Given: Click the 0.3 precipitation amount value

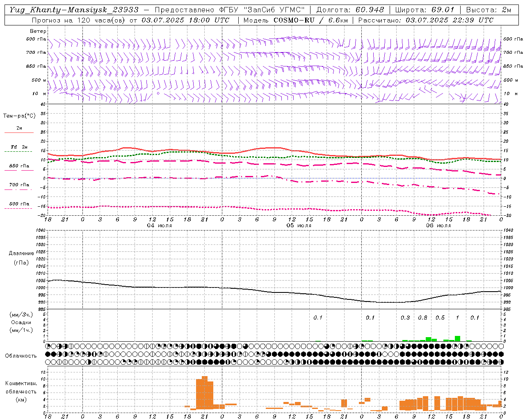Looking at the screenshot, I should 405,318.
